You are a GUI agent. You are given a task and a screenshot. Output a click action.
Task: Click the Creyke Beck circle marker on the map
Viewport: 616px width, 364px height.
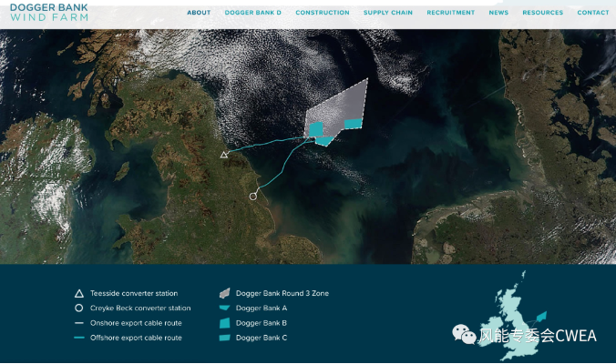pyautogui.click(x=253, y=197)
